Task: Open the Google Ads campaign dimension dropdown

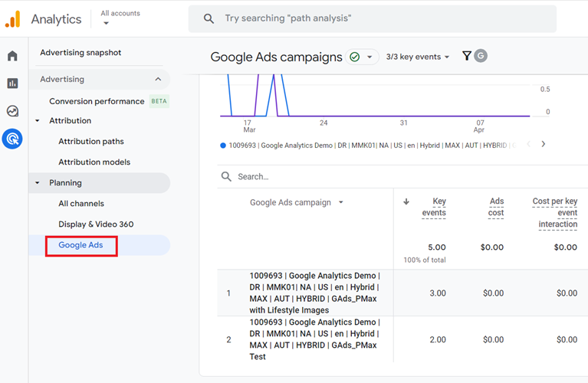Action: [296, 202]
